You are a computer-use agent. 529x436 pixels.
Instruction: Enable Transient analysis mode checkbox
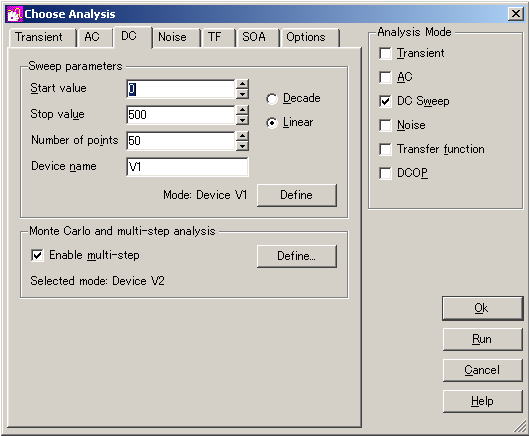pos(385,53)
